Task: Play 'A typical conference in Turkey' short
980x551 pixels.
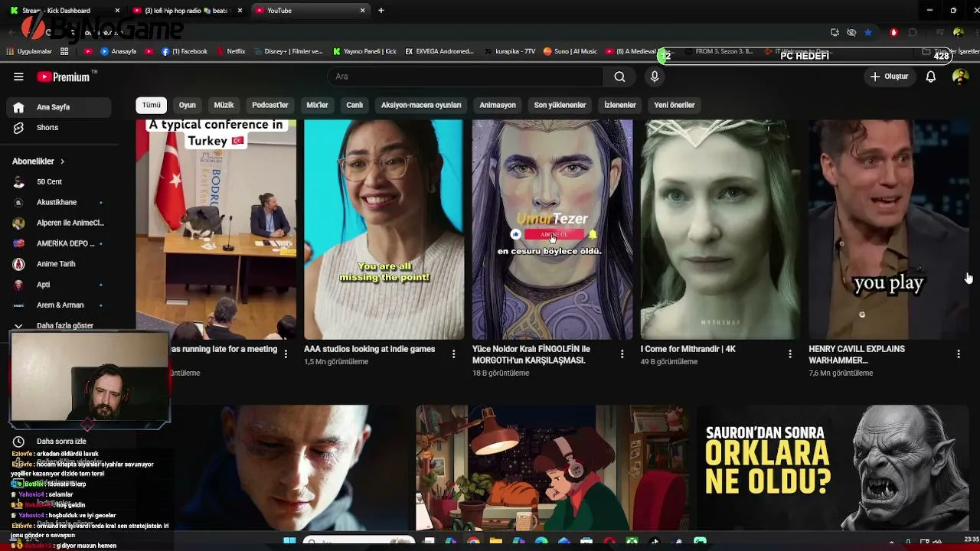Action: tap(216, 229)
